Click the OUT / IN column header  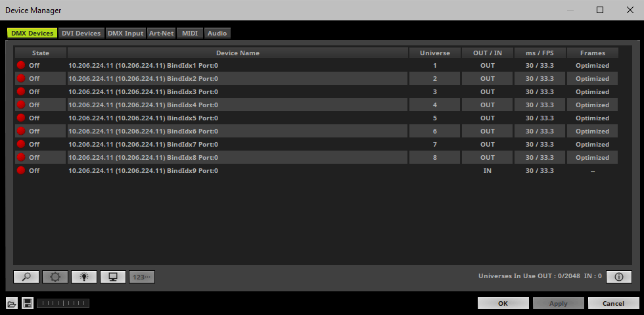pos(488,53)
